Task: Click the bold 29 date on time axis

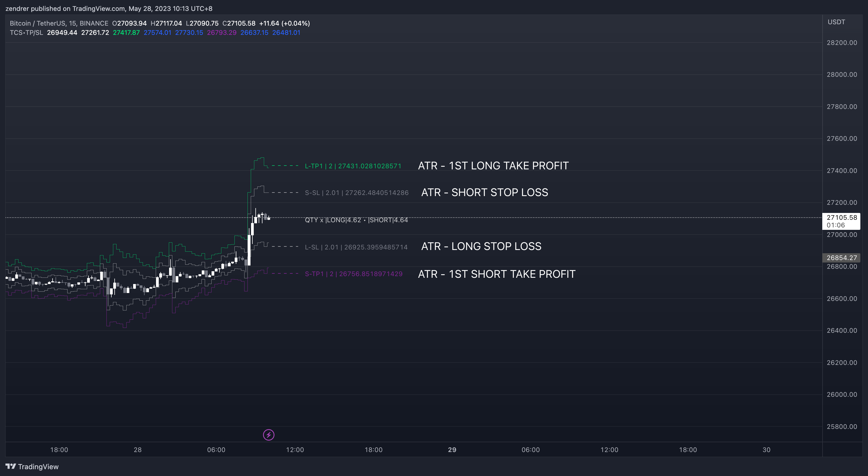Action: (x=452, y=450)
